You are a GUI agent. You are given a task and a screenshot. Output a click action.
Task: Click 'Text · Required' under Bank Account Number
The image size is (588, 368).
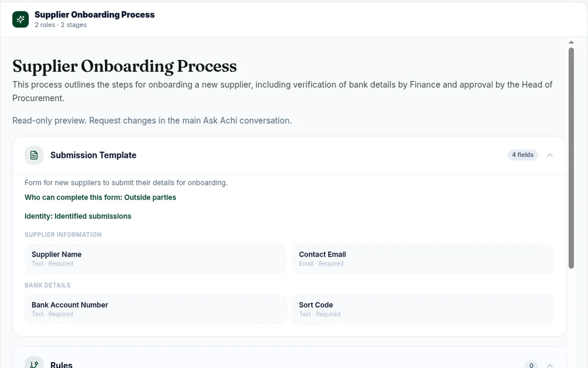click(52, 314)
